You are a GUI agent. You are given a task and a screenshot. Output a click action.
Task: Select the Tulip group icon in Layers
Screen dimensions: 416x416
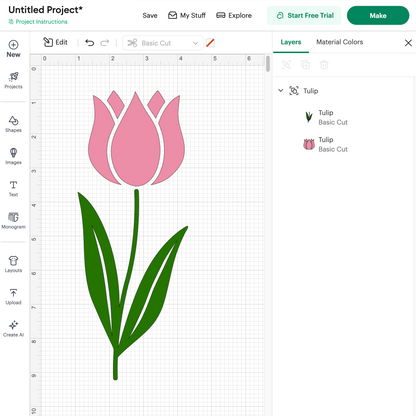click(x=294, y=91)
